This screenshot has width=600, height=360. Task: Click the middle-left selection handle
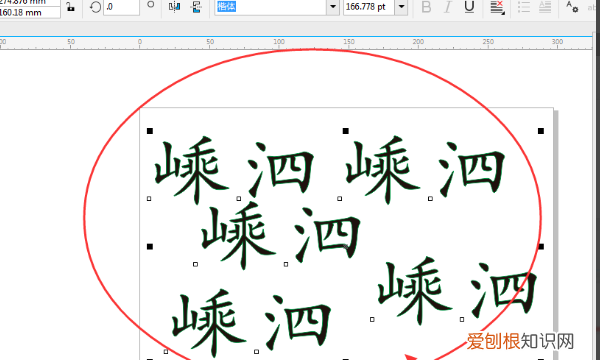click(150, 247)
